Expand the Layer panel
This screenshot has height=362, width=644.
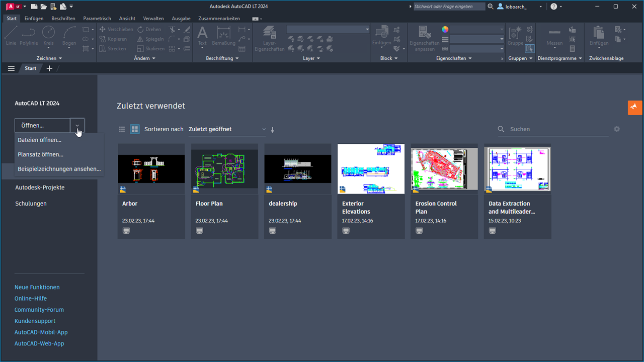pyautogui.click(x=311, y=58)
